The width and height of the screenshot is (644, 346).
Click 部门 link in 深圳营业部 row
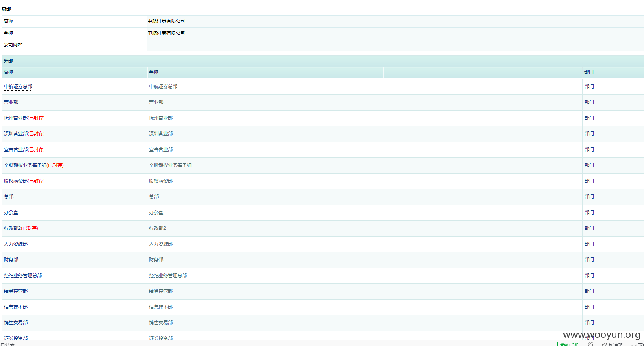click(x=589, y=134)
